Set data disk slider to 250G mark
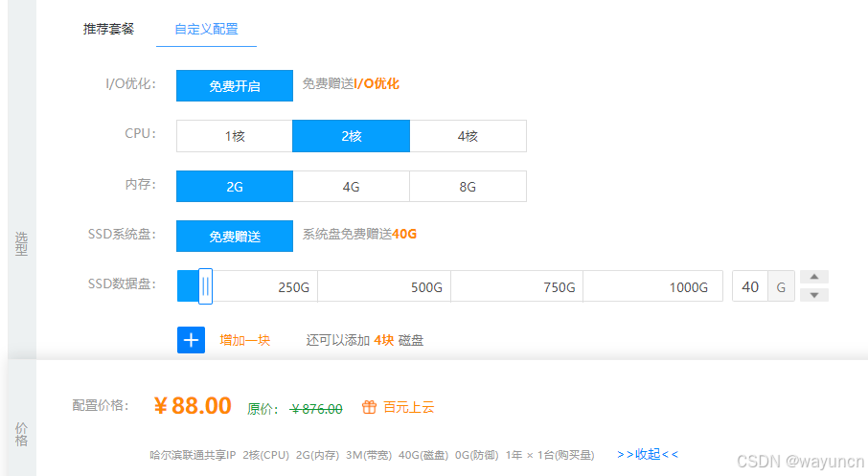 [x=293, y=287]
